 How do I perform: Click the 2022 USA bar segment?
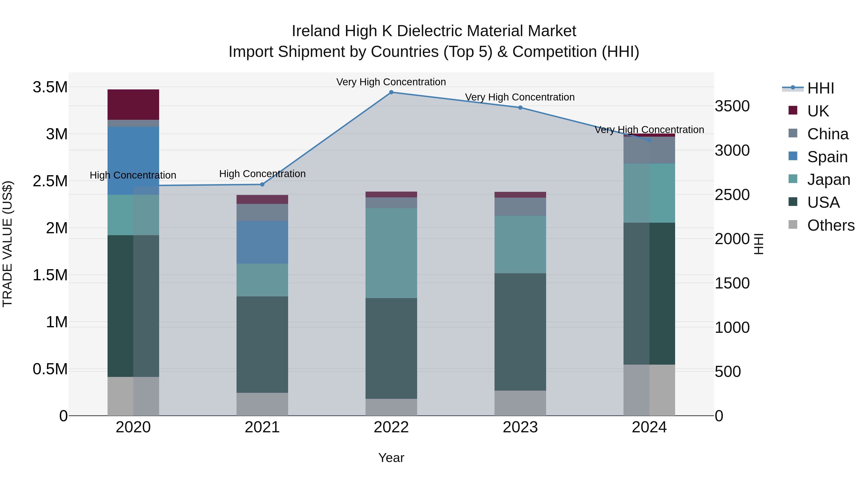tap(391, 348)
